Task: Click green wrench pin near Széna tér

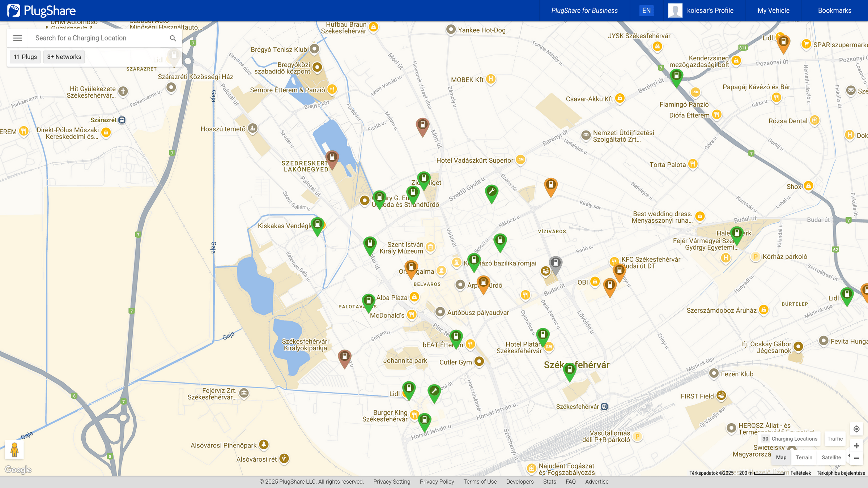Action: click(x=492, y=192)
